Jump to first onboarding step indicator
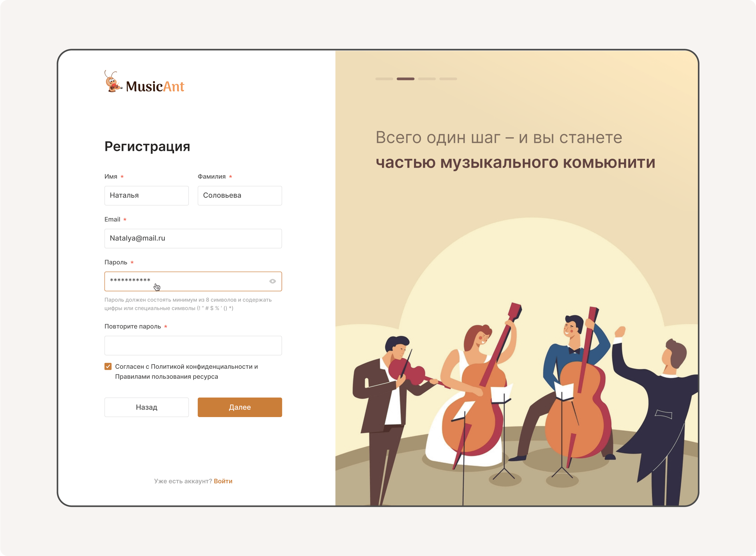This screenshot has height=556, width=756. click(x=384, y=79)
